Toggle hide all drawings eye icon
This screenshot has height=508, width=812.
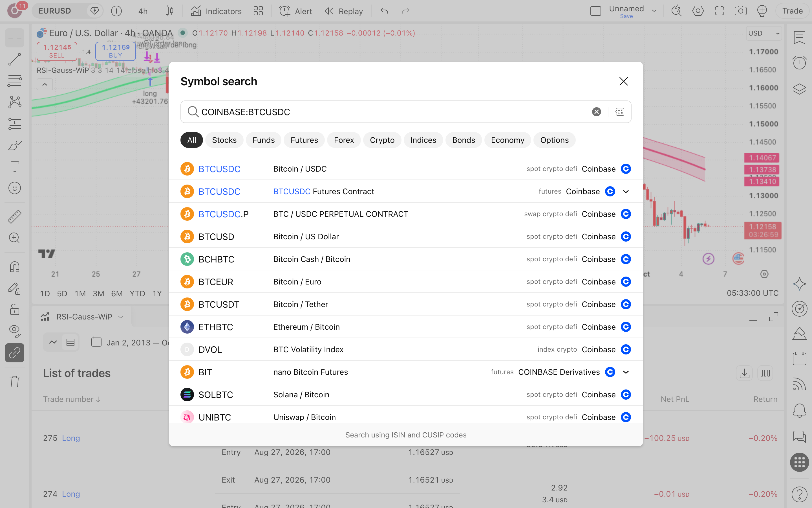click(15, 331)
